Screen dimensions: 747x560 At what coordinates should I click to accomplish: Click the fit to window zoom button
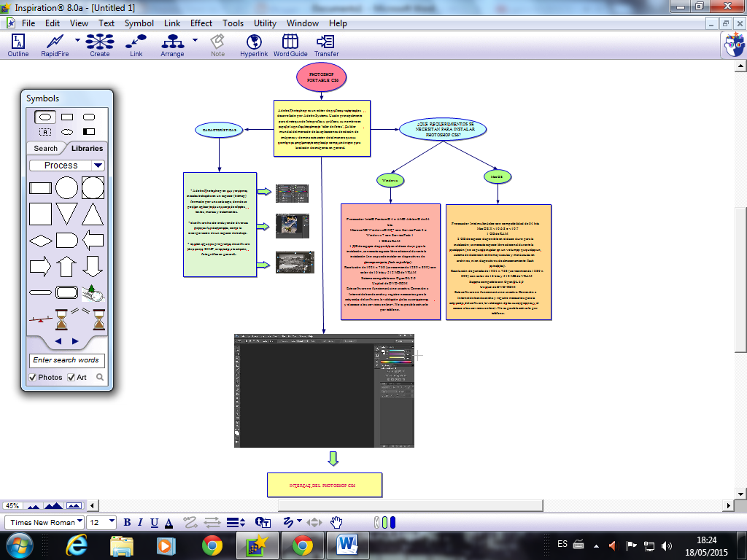(74, 506)
